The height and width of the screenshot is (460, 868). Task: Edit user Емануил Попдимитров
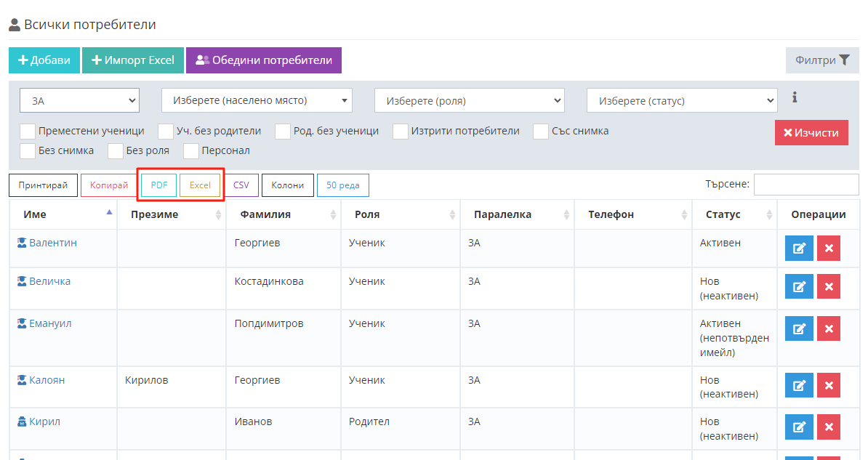[x=799, y=328]
